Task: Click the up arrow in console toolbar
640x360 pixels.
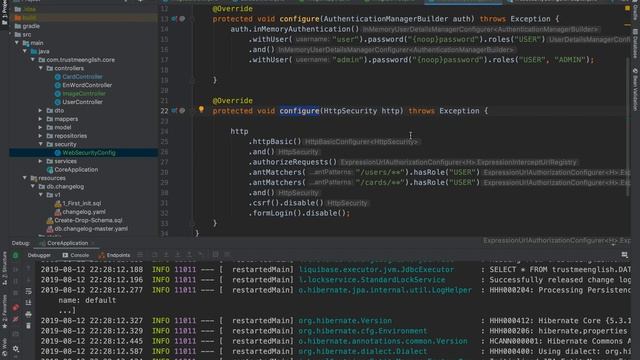Action: (28, 268)
